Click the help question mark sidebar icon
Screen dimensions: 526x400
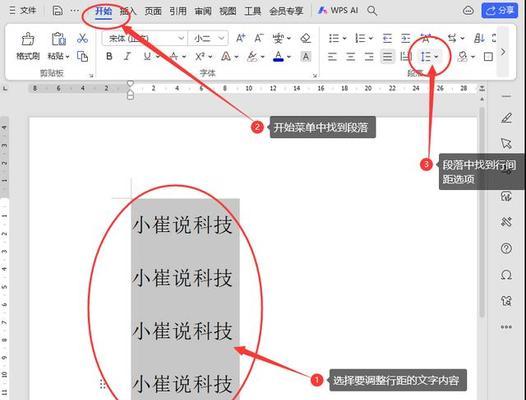pos(506,249)
